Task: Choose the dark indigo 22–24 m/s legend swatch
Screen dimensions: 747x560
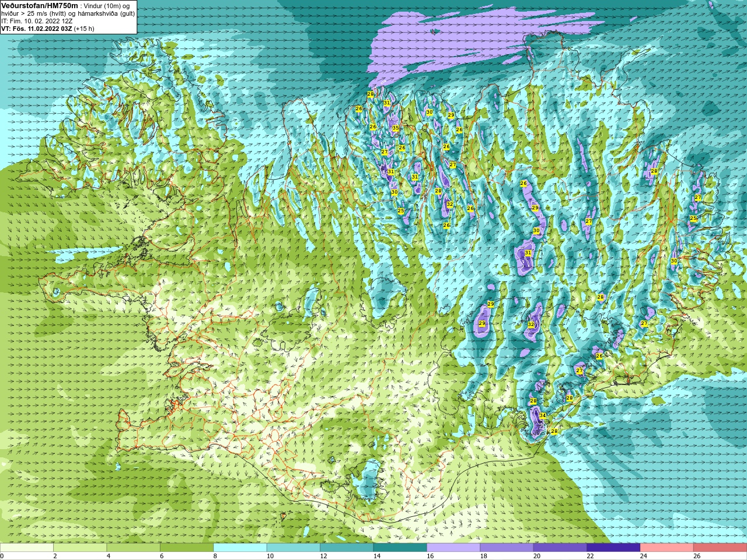Action: (x=614, y=548)
